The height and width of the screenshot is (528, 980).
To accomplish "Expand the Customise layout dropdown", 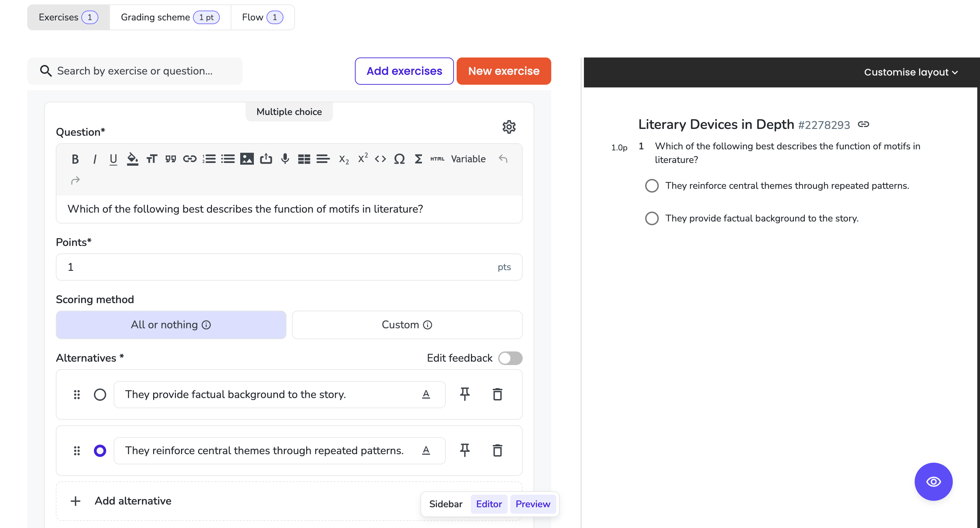I will coord(911,72).
